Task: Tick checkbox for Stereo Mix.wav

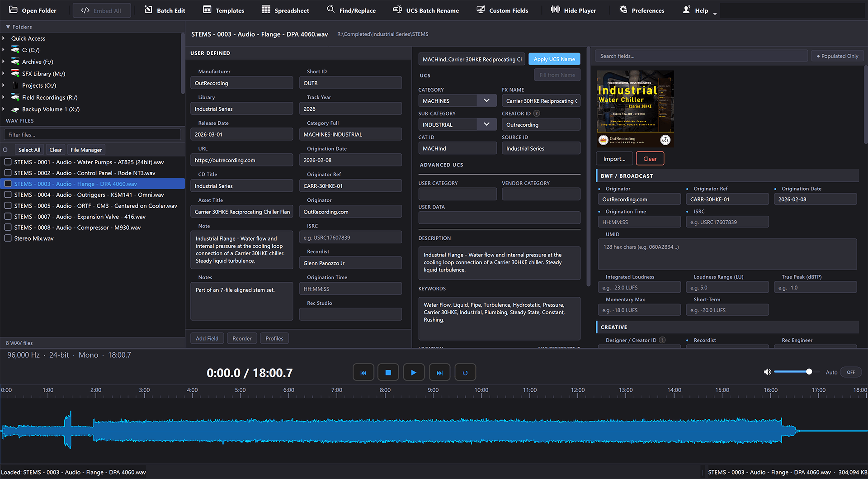Action: pos(8,238)
